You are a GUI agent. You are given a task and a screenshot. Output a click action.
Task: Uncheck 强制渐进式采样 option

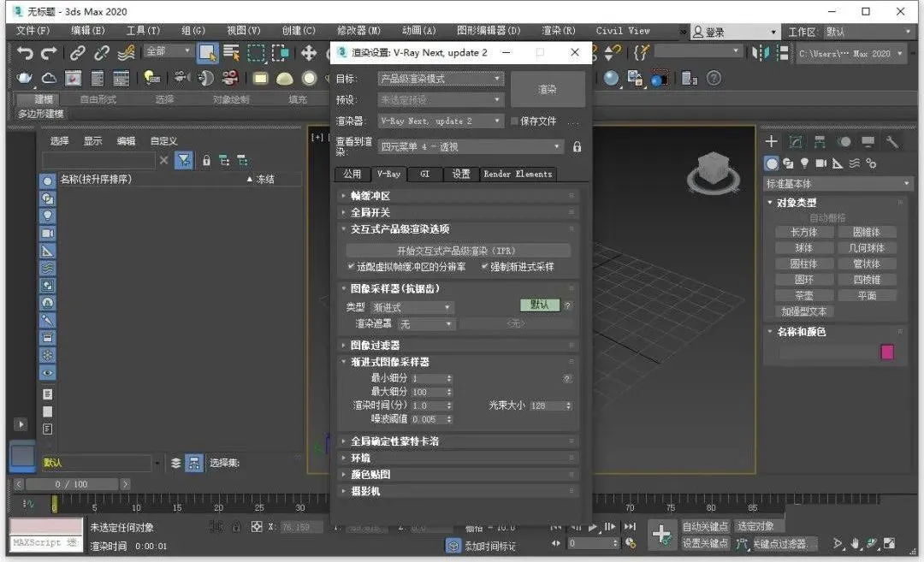[485, 267]
